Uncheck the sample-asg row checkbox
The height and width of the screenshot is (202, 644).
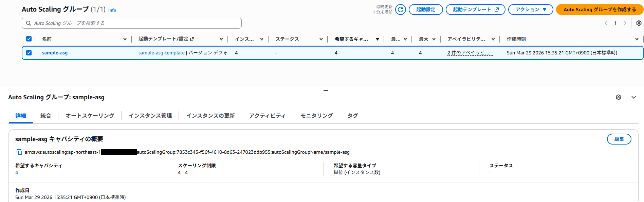click(29, 53)
